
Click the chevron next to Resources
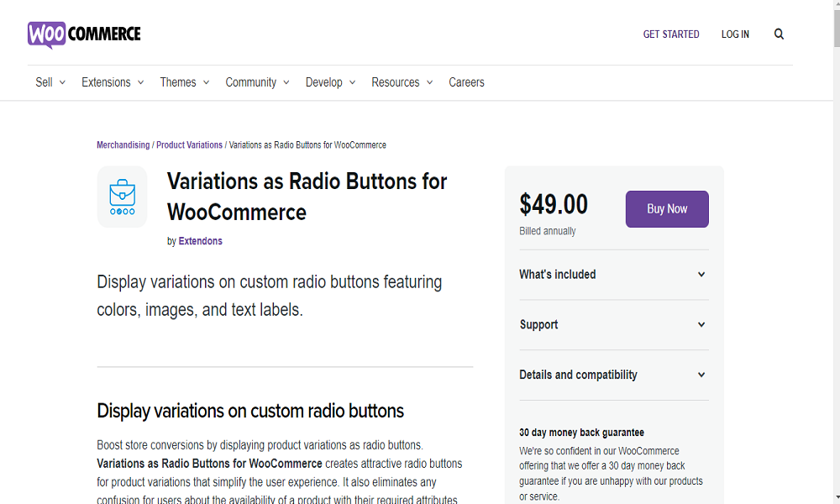coord(429,82)
